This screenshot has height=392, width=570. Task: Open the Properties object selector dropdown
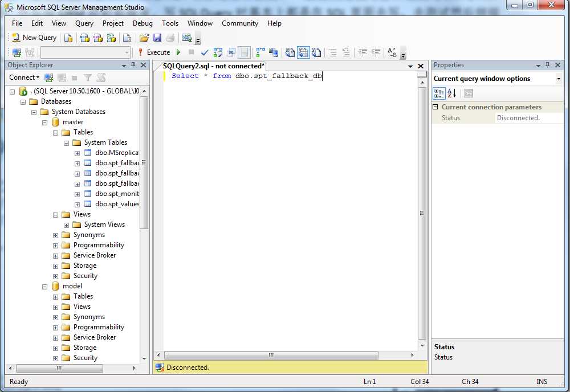[559, 79]
